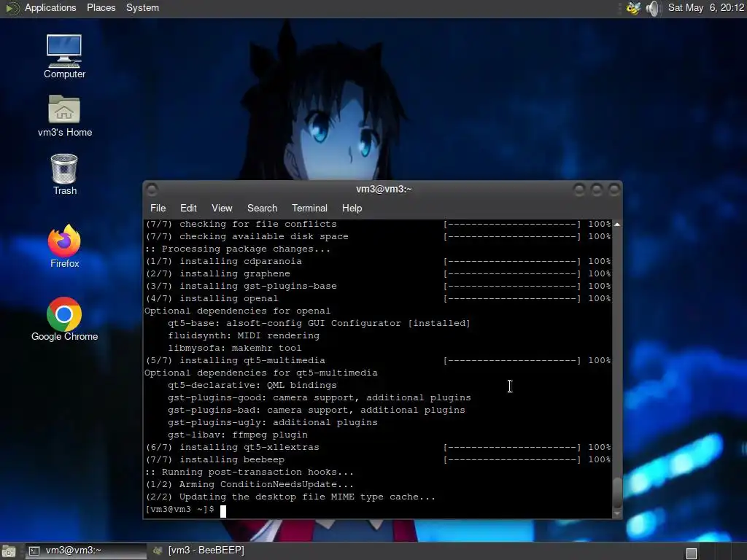Click text 'installing cdparanoia'

pyautogui.click(x=241, y=262)
